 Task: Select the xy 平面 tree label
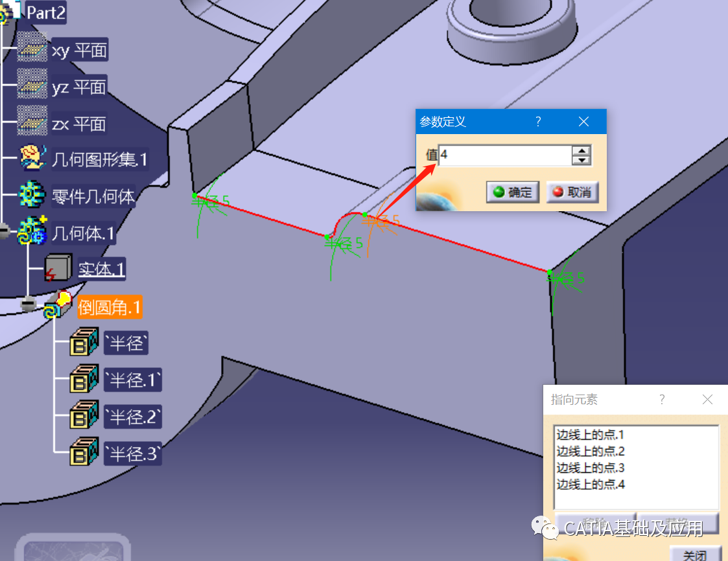(x=79, y=50)
